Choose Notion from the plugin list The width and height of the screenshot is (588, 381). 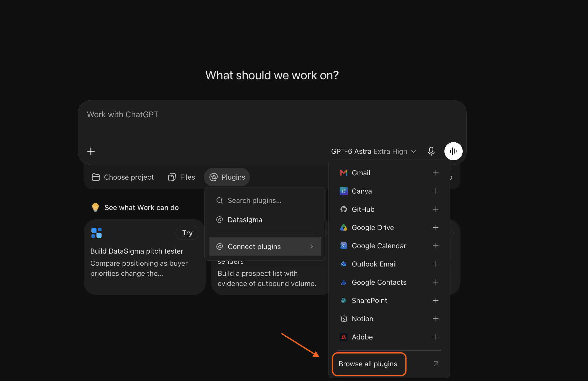[389, 319]
